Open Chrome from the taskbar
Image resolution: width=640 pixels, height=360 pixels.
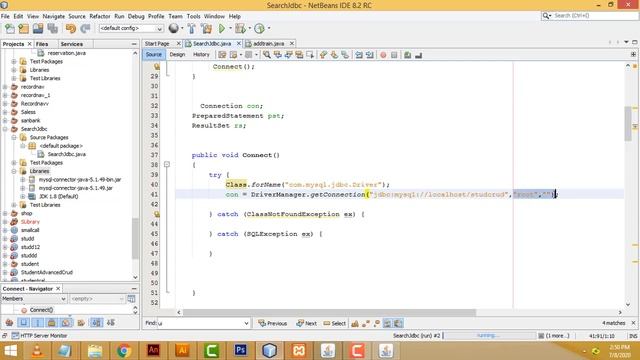[x=124, y=351]
